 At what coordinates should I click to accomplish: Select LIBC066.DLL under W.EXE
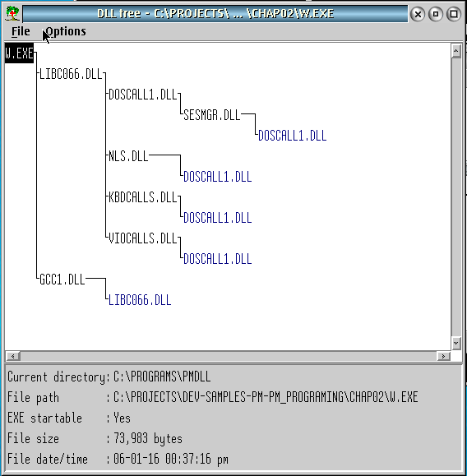tap(71, 74)
